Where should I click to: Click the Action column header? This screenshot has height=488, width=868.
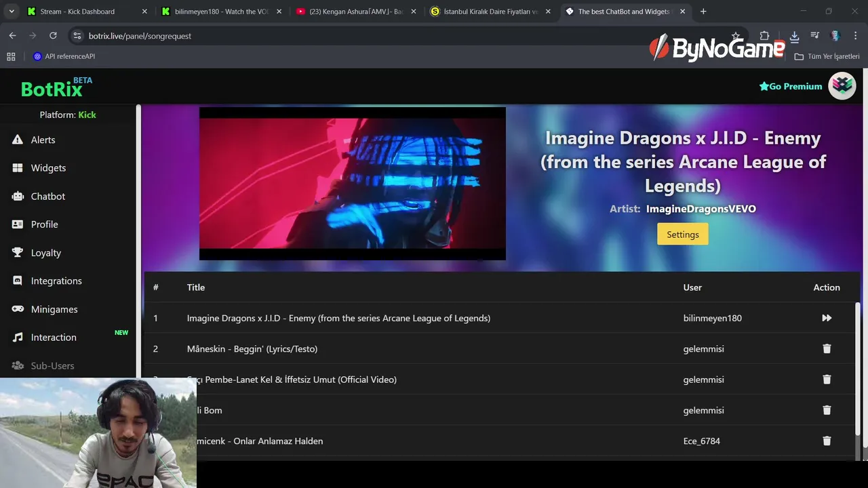pyautogui.click(x=827, y=287)
